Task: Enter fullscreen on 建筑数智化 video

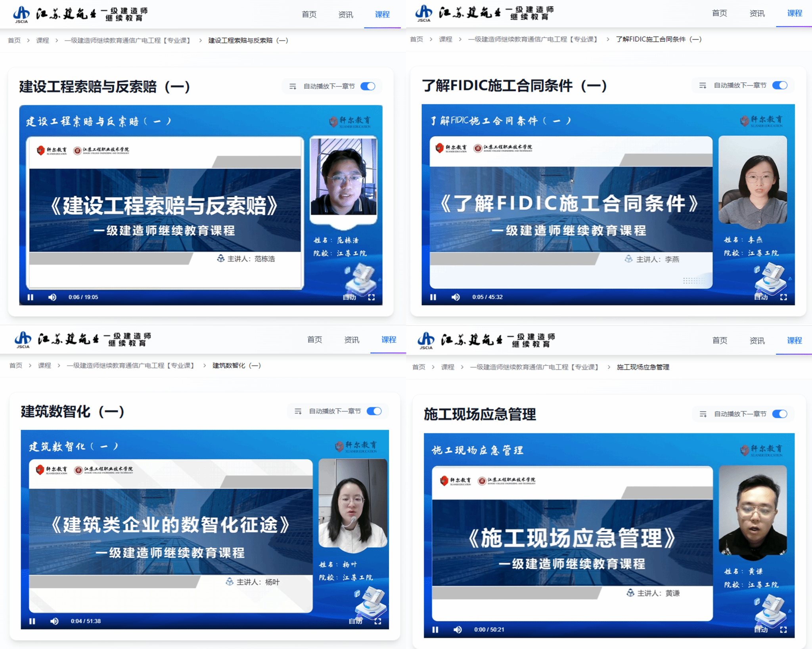Action: (x=378, y=621)
